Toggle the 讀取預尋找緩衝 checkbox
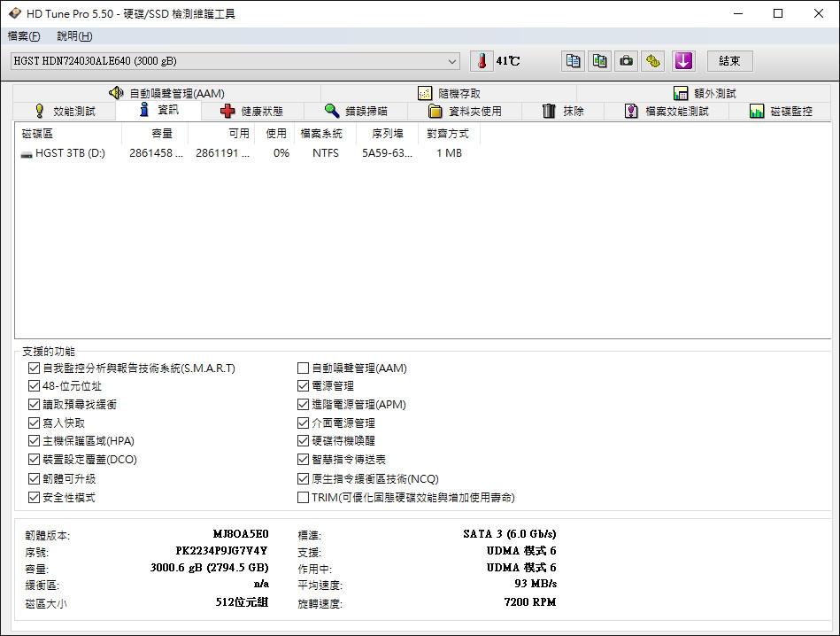The width and height of the screenshot is (840, 636). coord(34,404)
